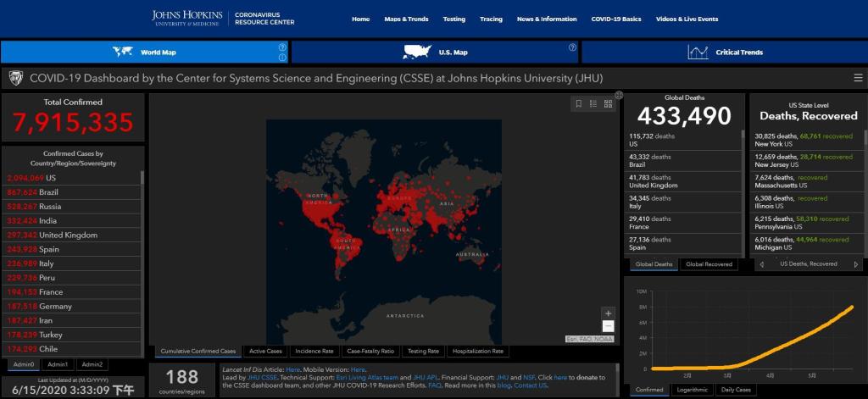The height and width of the screenshot is (399, 868).
Task: Click the Johns Hopkins University logo
Action: point(187,18)
